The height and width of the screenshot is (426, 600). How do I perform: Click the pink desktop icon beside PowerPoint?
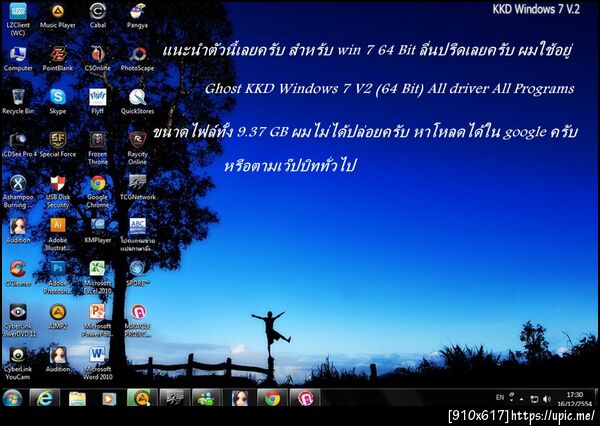tap(137, 321)
